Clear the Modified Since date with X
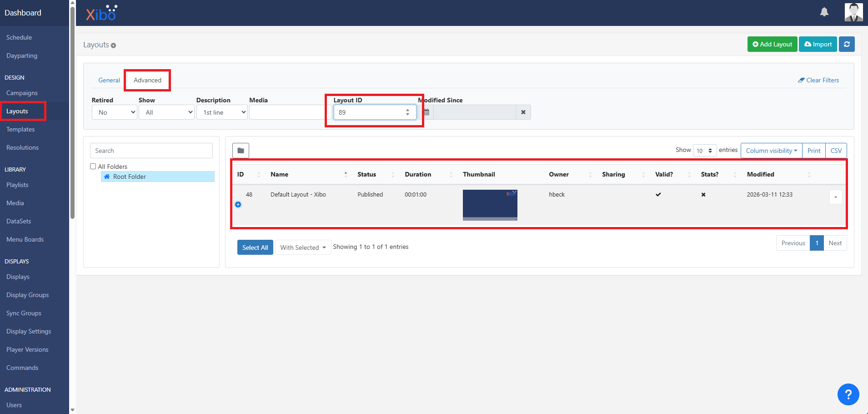The image size is (868, 414). tap(523, 112)
